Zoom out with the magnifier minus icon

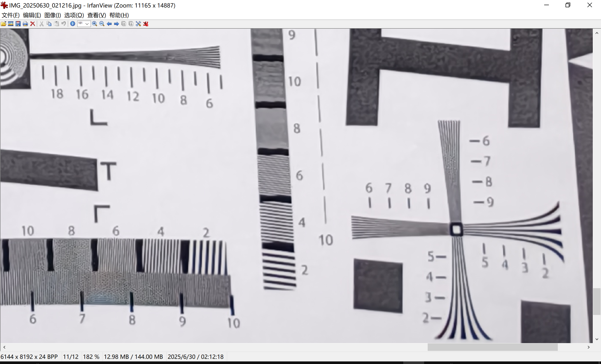(x=102, y=24)
